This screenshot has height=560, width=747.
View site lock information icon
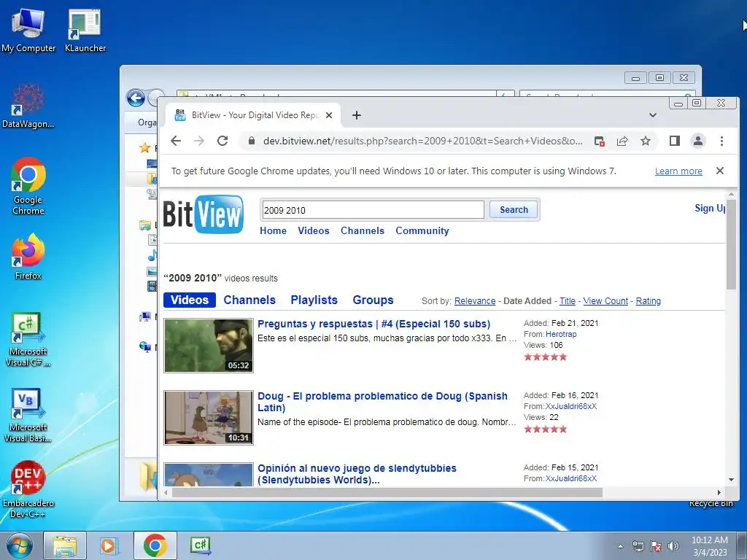point(252,141)
